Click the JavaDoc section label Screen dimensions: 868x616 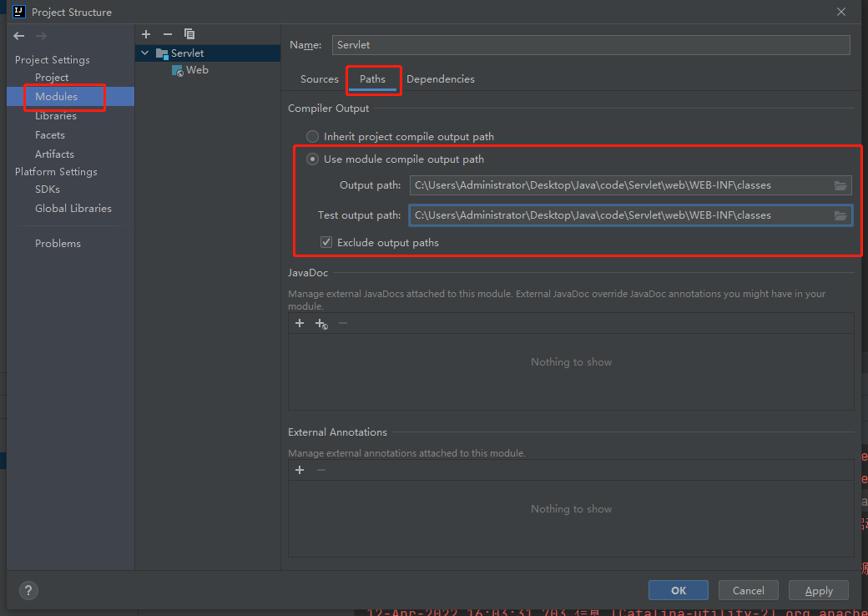pos(308,273)
